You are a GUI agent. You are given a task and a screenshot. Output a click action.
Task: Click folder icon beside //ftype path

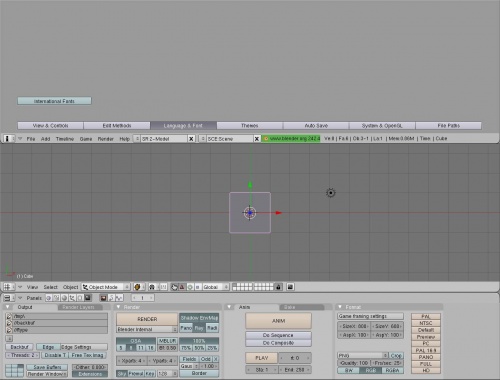tap(9, 330)
